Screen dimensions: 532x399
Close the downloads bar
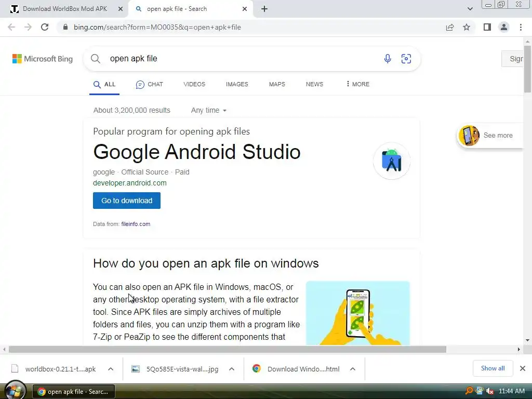click(x=523, y=368)
